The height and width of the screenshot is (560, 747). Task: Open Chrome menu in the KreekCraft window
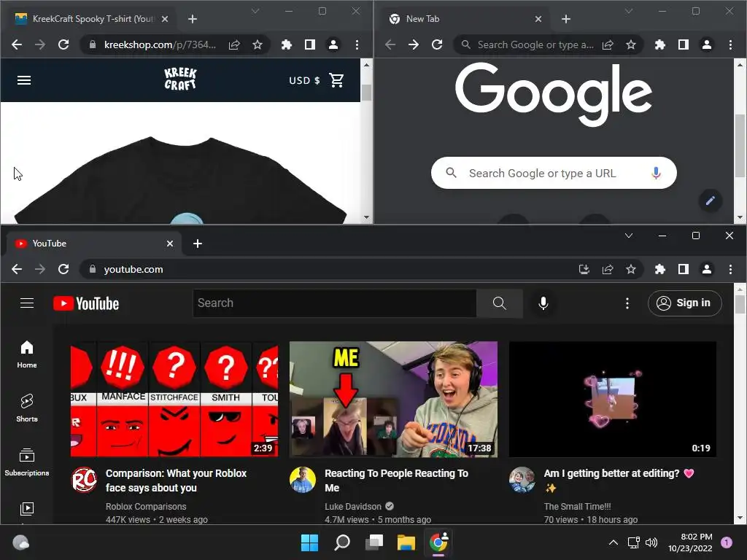click(x=357, y=44)
